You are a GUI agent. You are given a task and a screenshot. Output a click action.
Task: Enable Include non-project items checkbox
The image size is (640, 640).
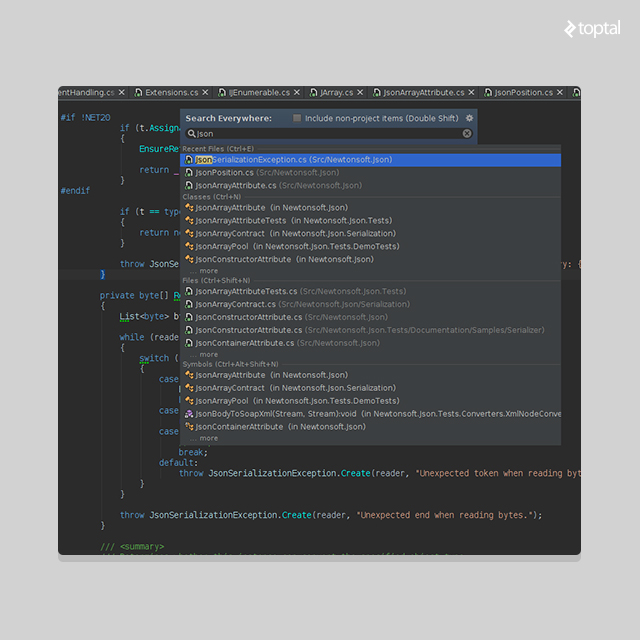(297, 118)
